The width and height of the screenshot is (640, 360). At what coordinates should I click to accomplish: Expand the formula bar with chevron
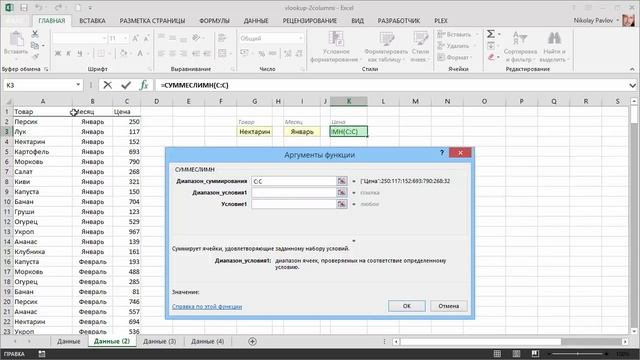click(632, 85)
